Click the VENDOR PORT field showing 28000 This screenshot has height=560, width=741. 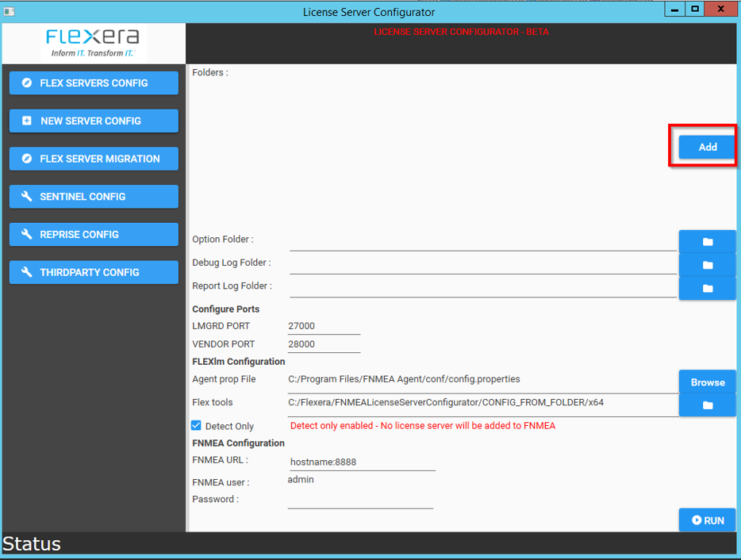[x=324, y=344]
